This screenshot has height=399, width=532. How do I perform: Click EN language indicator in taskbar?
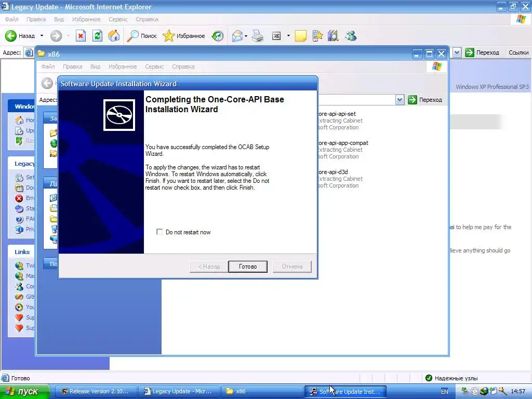445,392
